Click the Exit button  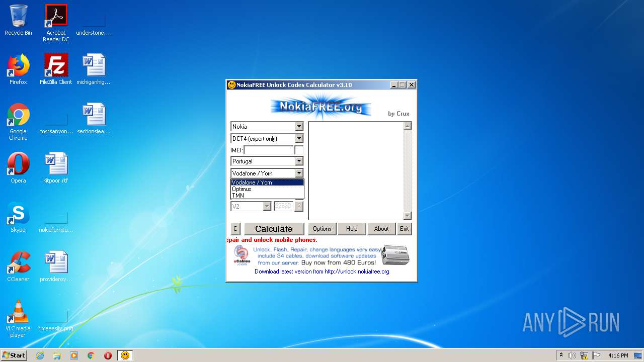(405, 229)
